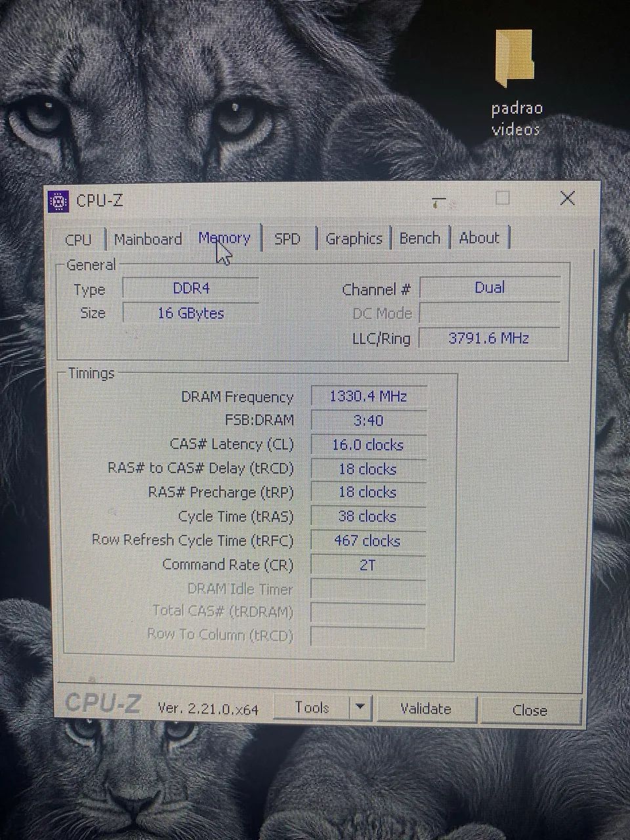Screen dimensions: 630x840
Task: Click the Command Rate (CR) label
Action: pos(228,564)
